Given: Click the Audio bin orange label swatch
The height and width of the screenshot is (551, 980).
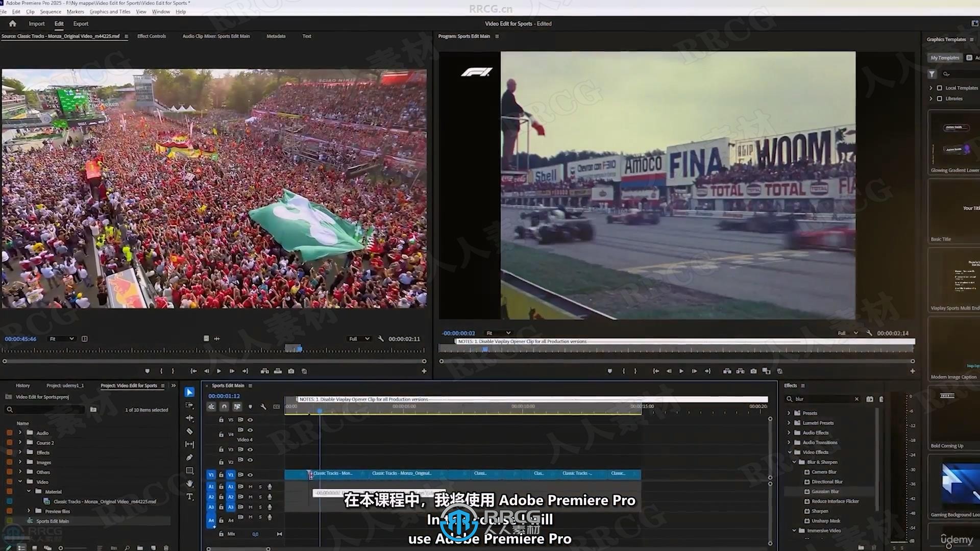Looking at the screenshot, I should (9, 433).
